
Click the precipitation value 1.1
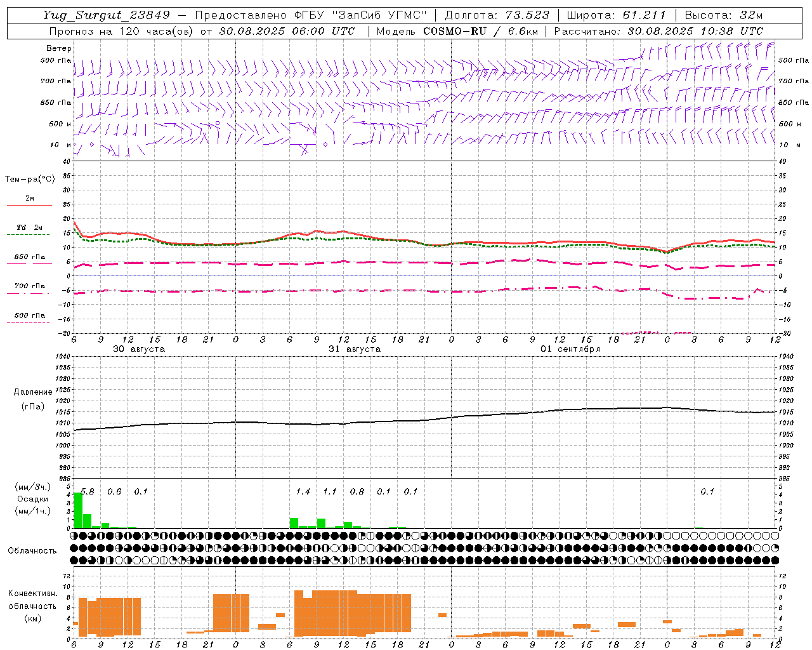pos(330,492)
